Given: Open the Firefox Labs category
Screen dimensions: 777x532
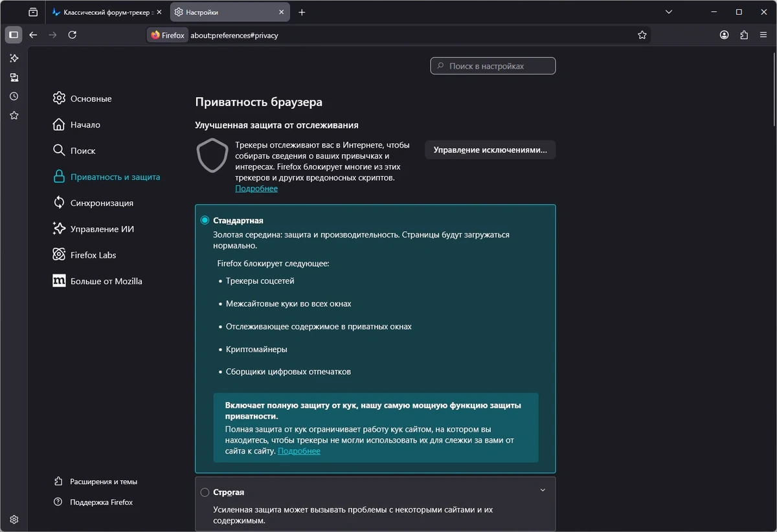Looking at the screenshot, I should point(84,255).
